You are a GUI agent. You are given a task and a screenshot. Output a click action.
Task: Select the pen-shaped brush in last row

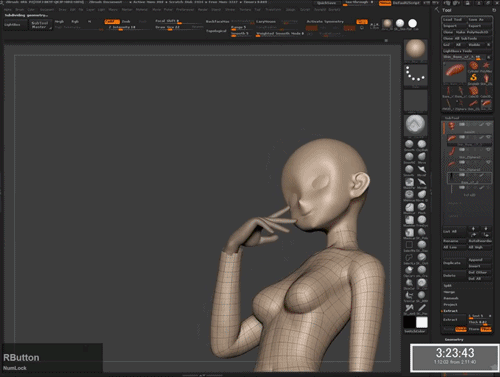click(422, 307)
